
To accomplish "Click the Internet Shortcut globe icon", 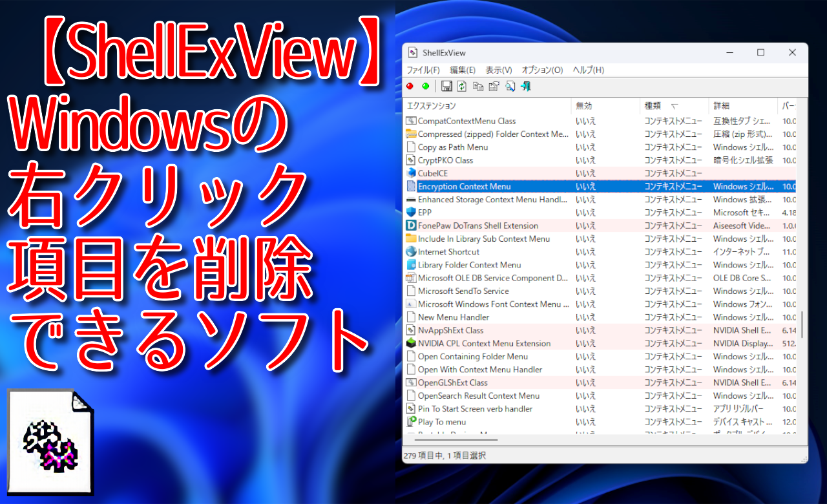I will [411, 252].
